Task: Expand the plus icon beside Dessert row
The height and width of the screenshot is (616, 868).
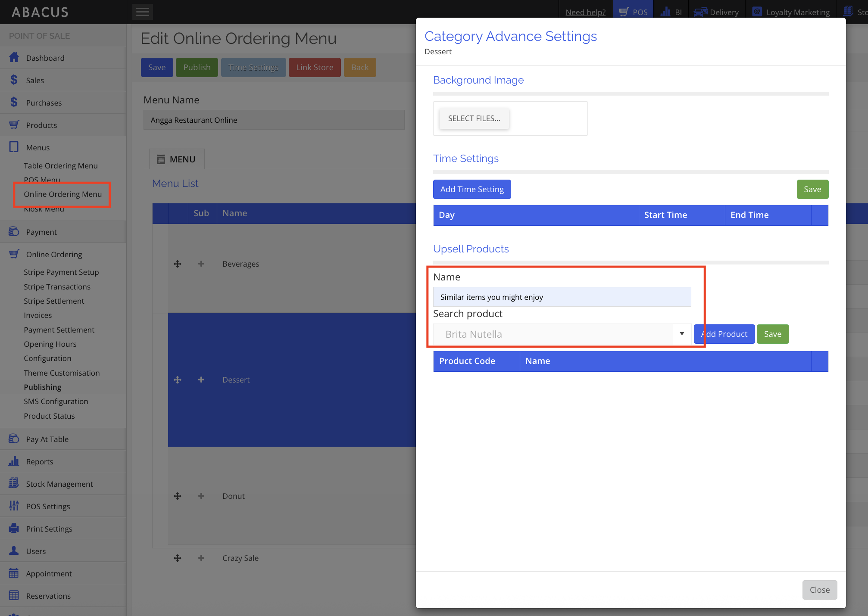Action: pos(201,380)
